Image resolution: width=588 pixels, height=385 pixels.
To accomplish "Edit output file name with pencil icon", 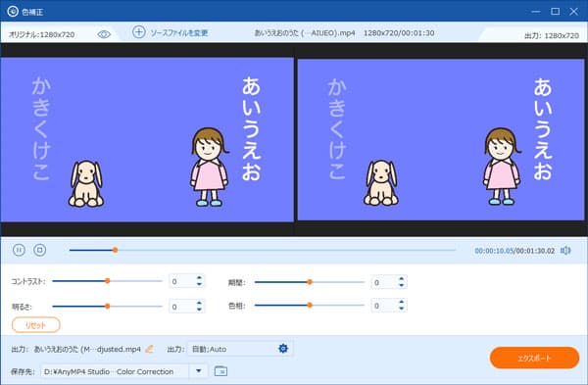I will coord(149,349).
